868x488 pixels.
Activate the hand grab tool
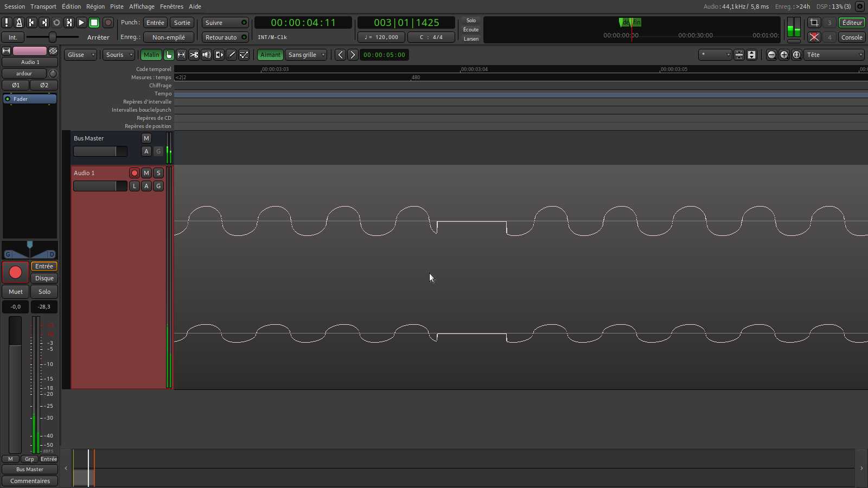(x=169, y=55)
